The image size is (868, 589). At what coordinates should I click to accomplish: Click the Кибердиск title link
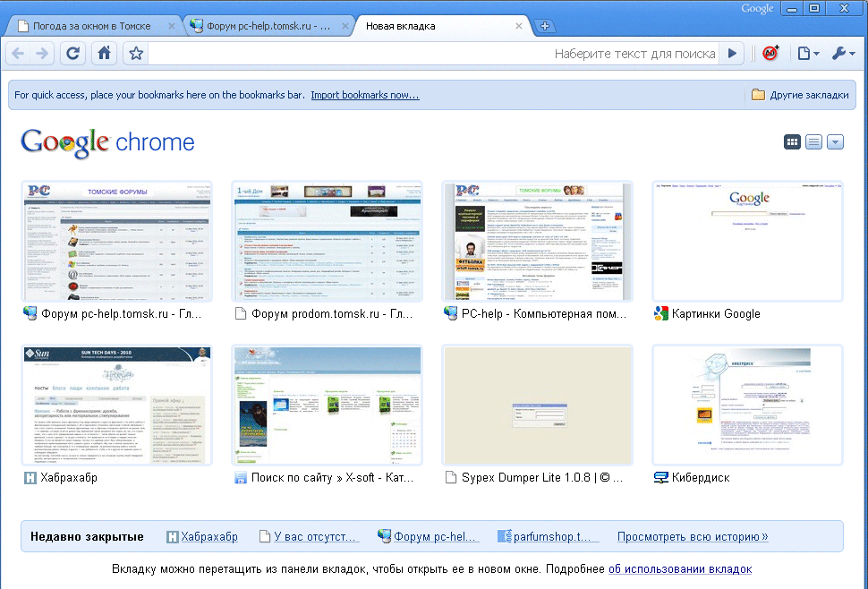[x=701, y=478]
